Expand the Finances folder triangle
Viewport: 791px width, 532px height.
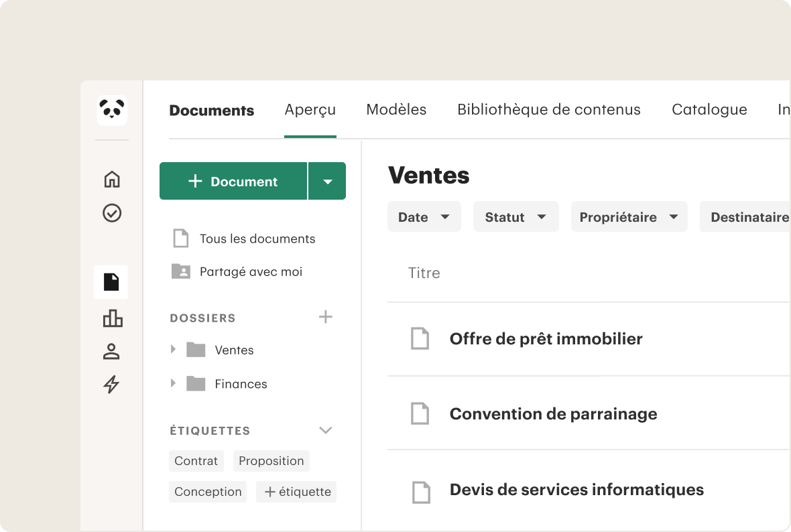pyautogui.click(x=173, y=383)
